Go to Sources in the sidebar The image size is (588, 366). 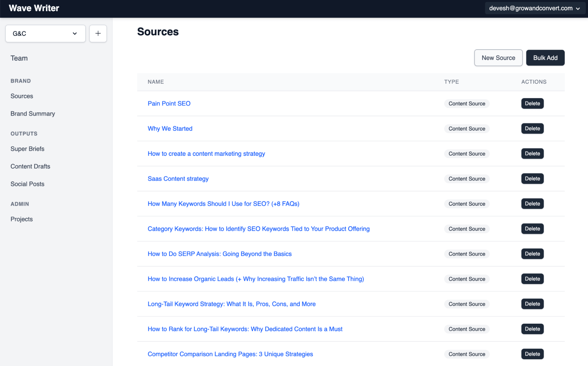(22, 96)
